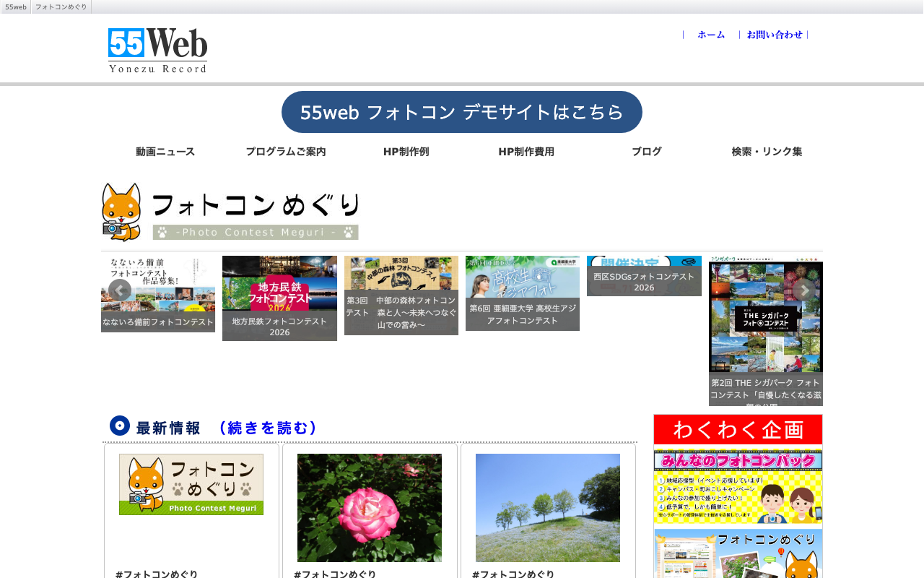Advance carousel with the next arrow
Viewport: 924px width, 578px height.
pyautogui.click(x=804, y=290)
